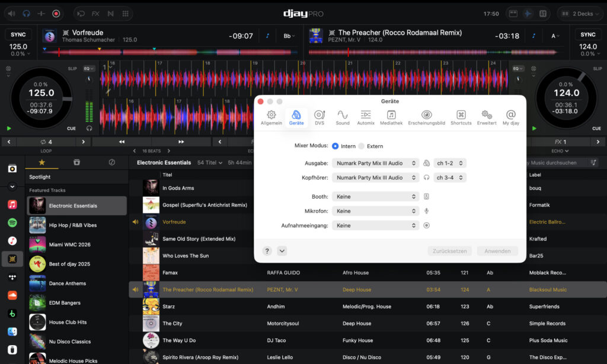The width and height of the screenshot is (607, 364).
Task: Open the 2 Decks layout dropdown
Action: [580, 14]
